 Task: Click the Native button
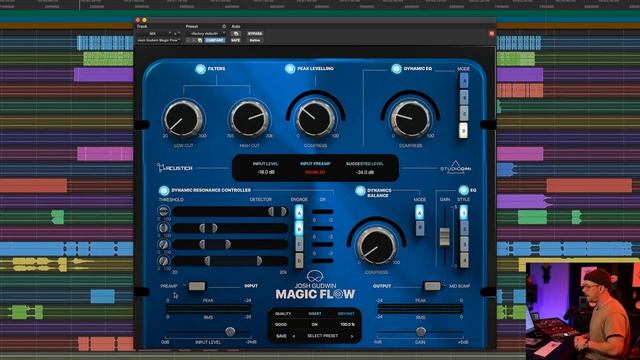[x=255, y=40]
